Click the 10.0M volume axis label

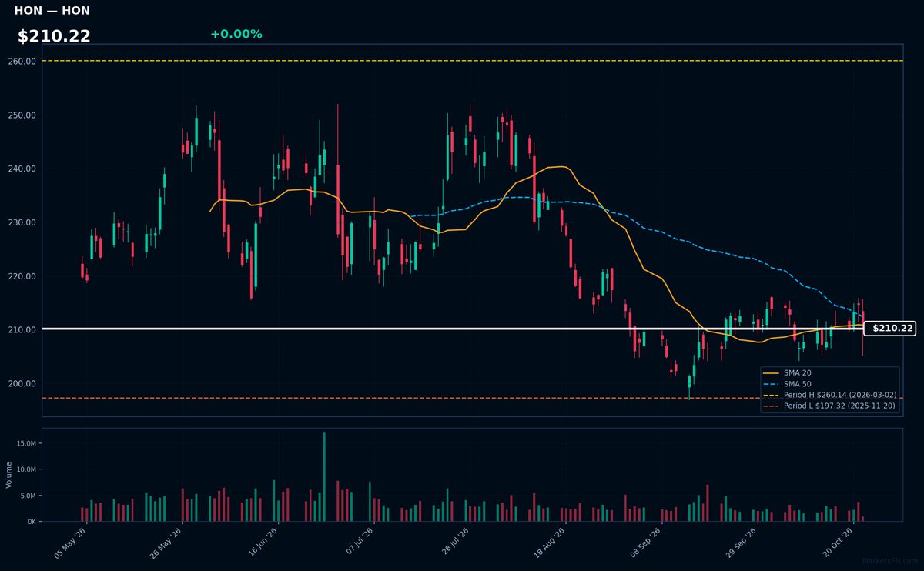point(25,469)
